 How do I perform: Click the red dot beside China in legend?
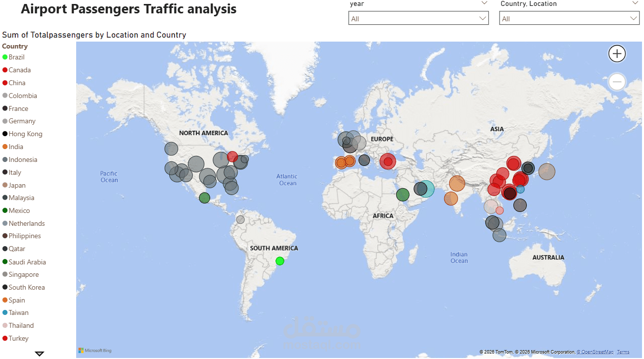click(4, 83)
